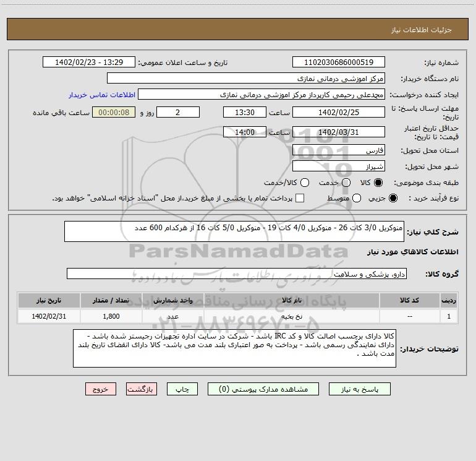Choose the 'متوسط' purchase type radio

[x=357, y=198]
